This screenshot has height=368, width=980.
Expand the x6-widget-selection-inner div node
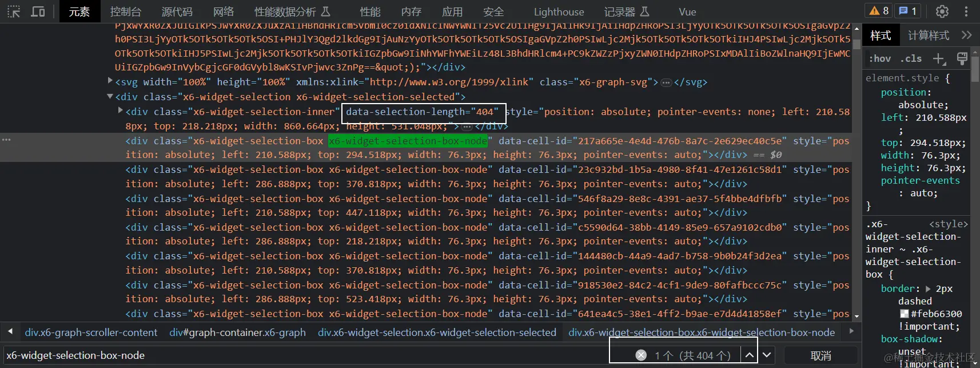[x=120, y=110]
